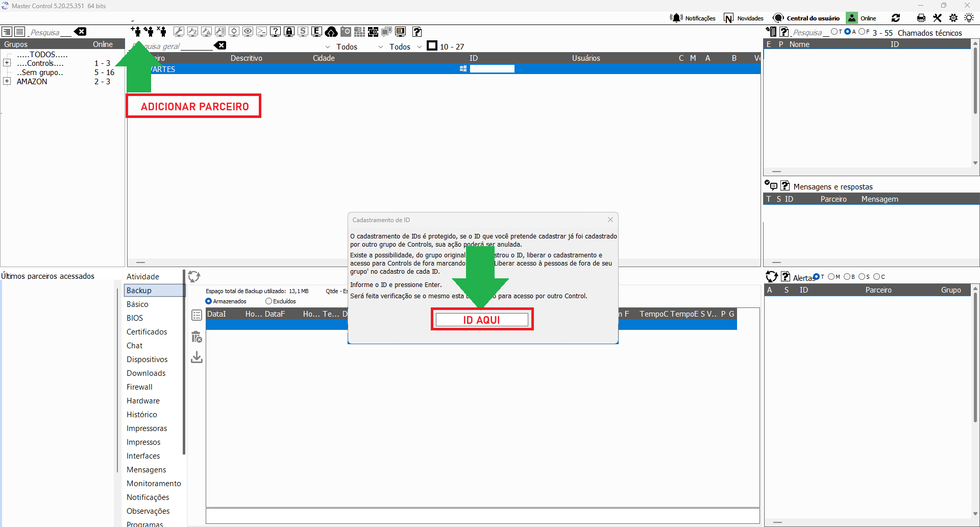
Task: Open Notificações in the top bar
Action: 693,18
